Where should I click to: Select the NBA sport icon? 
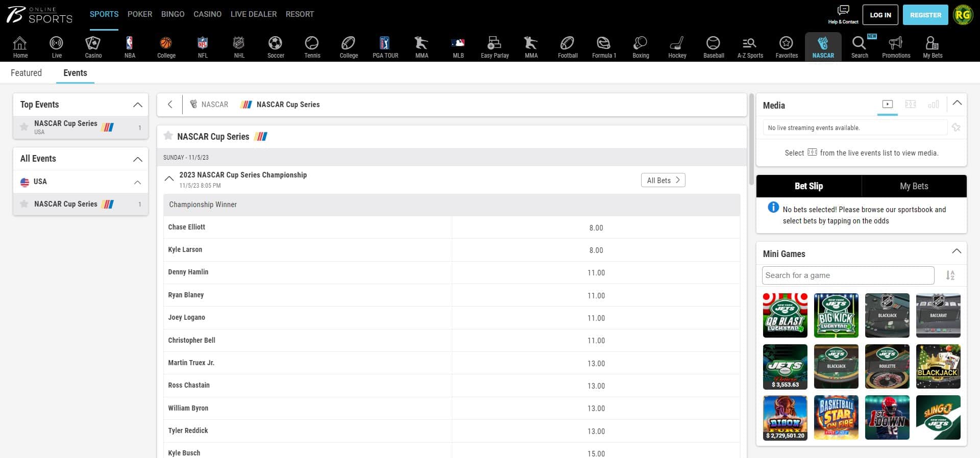click(x=130, y=47)
